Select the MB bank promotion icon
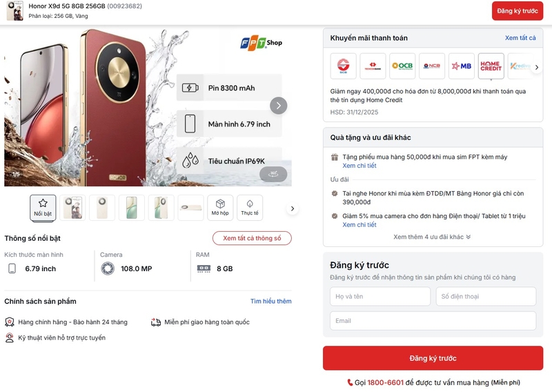The width and height of the screenshot is (552, 392). coord(462,66)
